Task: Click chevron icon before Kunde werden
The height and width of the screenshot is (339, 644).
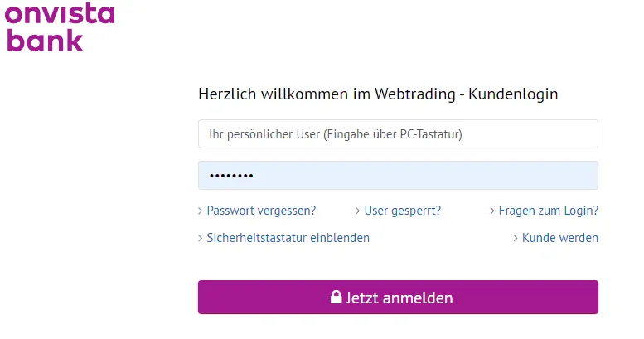Action: click(516, 239)
